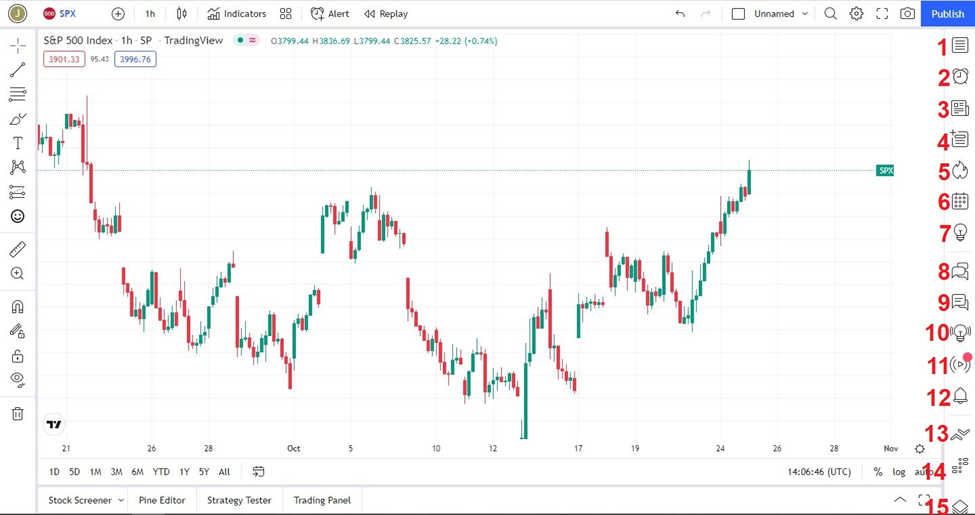Expand the Unnamed layout chevron menu

click(805, 14)
